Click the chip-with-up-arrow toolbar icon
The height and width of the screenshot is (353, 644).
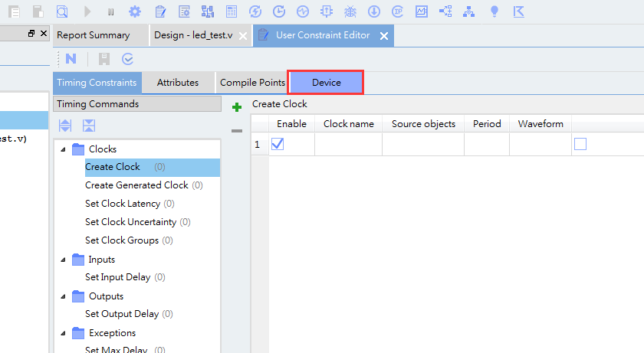(x=327, y=11)
